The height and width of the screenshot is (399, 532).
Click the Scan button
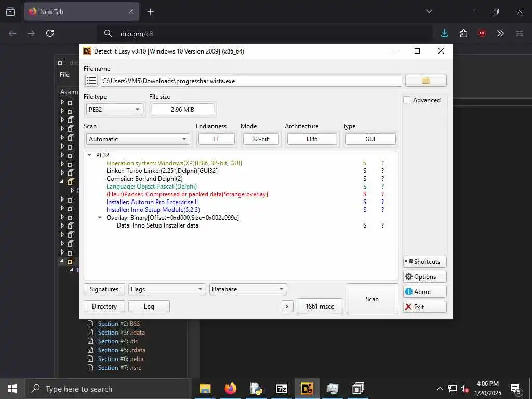click(x=372, y=299)
